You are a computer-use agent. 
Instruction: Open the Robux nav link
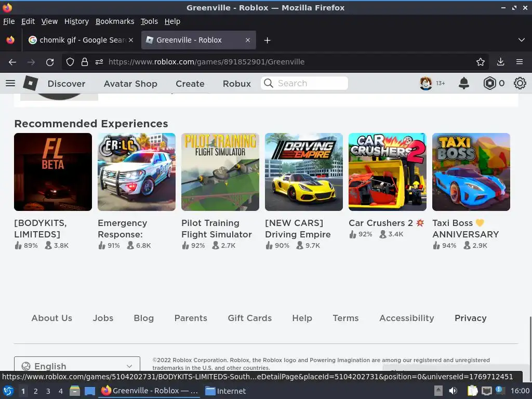click(x=237, y=84)
